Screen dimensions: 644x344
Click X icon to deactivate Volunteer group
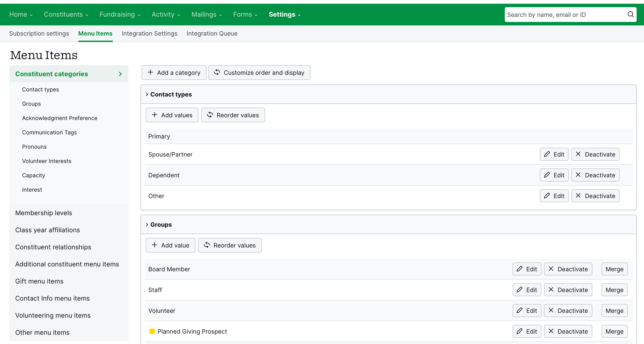click(551, 311)
